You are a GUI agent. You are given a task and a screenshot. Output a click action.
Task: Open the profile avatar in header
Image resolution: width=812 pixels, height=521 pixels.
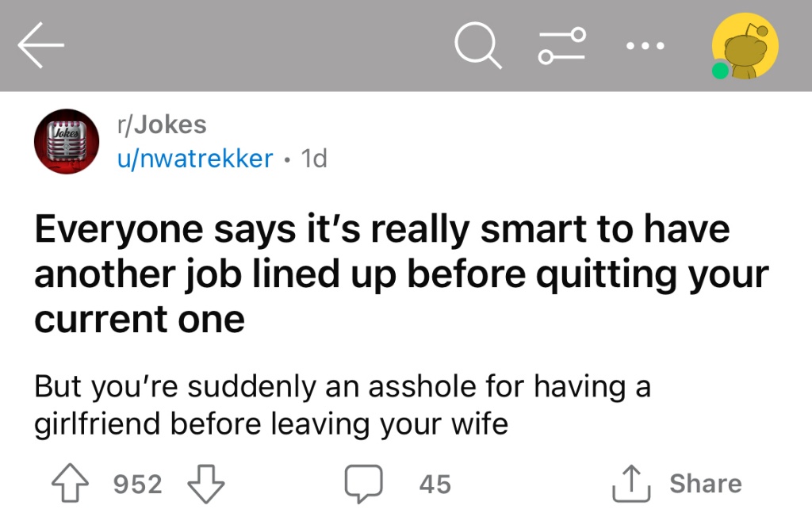(745, 45)
